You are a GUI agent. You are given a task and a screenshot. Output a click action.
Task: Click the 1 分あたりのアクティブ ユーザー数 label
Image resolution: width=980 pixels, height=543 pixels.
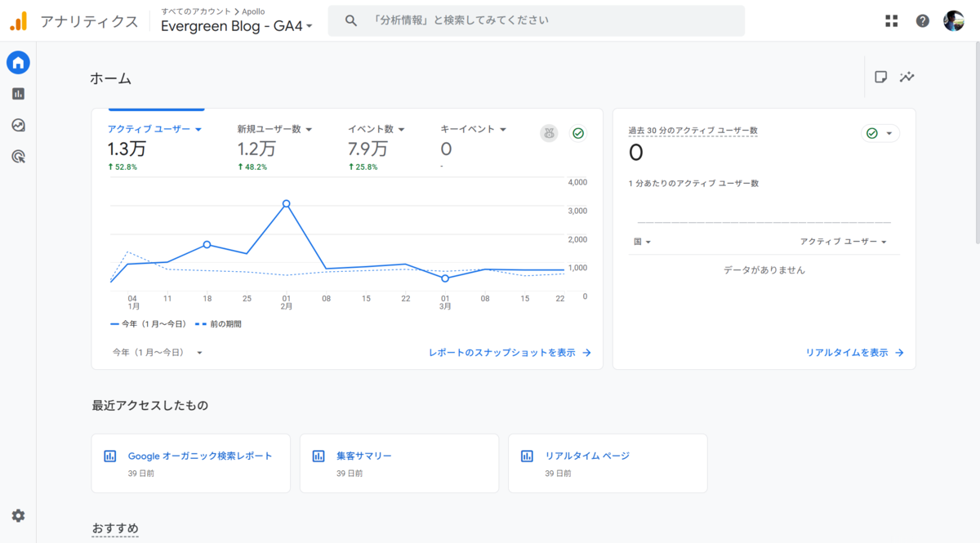coord(693,184)
